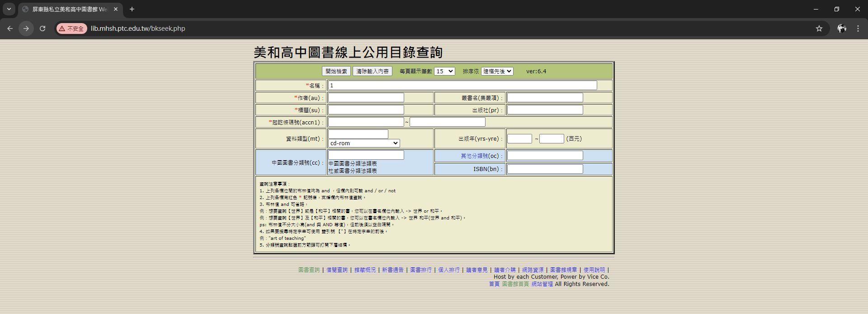Go back to the previous page
The width and height of the screenshot is (868, 314).
coord(10,29)
